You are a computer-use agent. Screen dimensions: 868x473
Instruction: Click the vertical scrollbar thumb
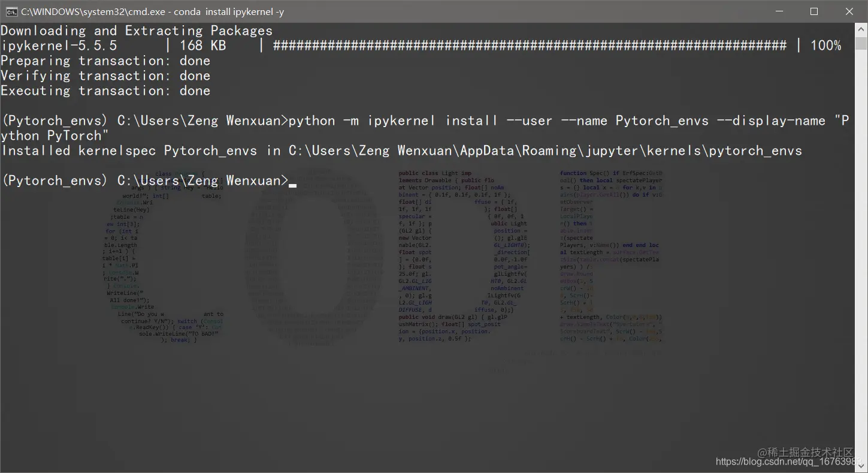[861, 43]
